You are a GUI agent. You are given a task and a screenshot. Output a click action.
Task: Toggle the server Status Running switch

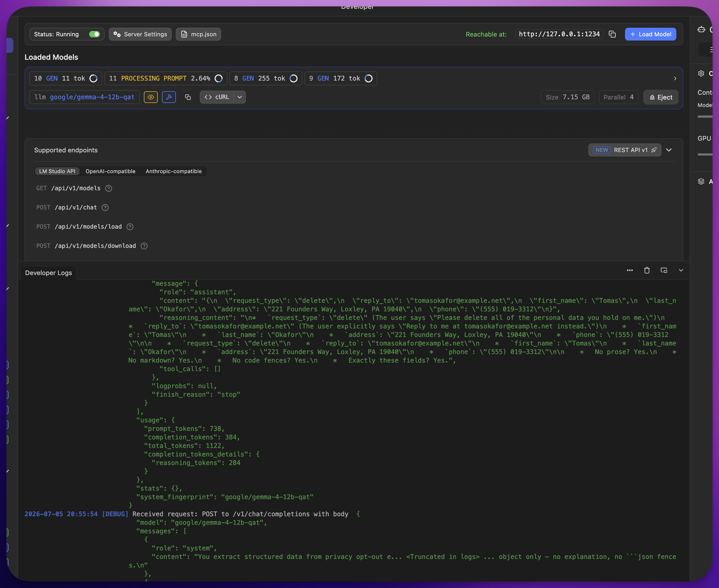tap(94, 34)
